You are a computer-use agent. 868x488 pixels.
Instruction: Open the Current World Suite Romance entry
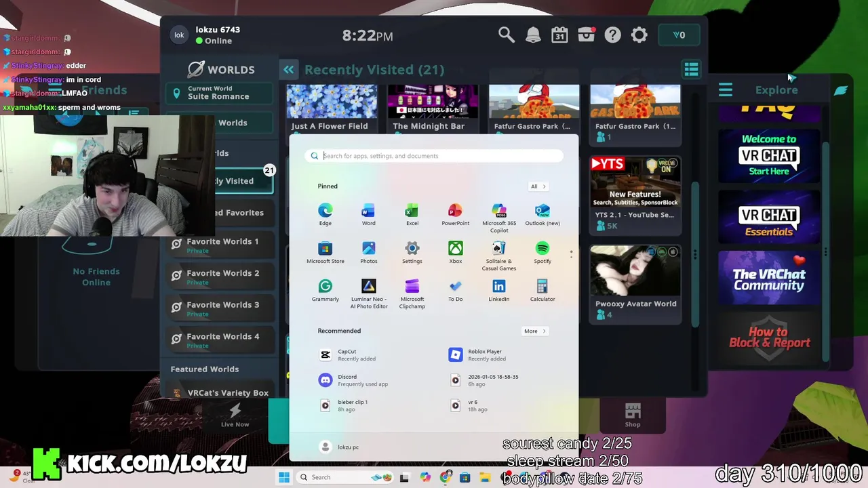pos(220,93)
